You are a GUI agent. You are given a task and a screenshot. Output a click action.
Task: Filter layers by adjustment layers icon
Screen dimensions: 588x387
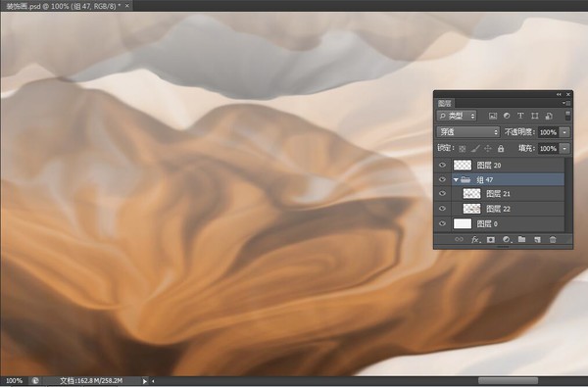point(507,116)
